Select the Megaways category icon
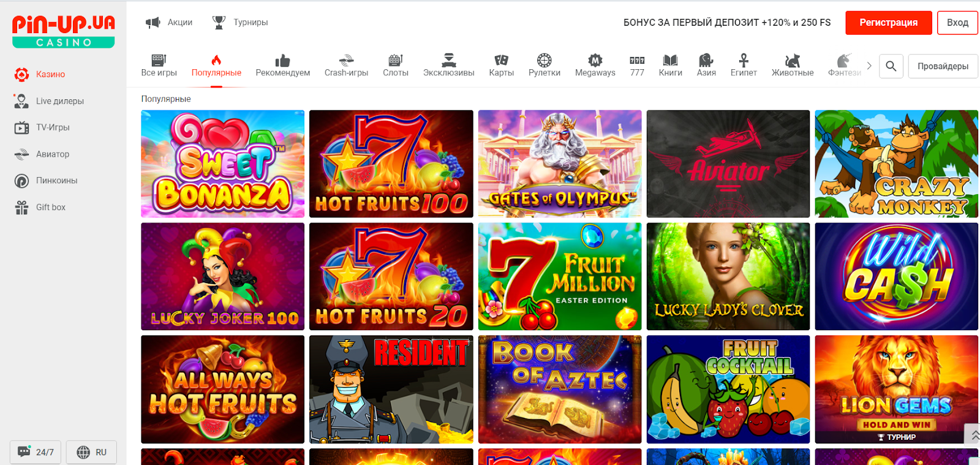Image resolution: width=980 pixels, height=465 pixels. coord(595,60)
